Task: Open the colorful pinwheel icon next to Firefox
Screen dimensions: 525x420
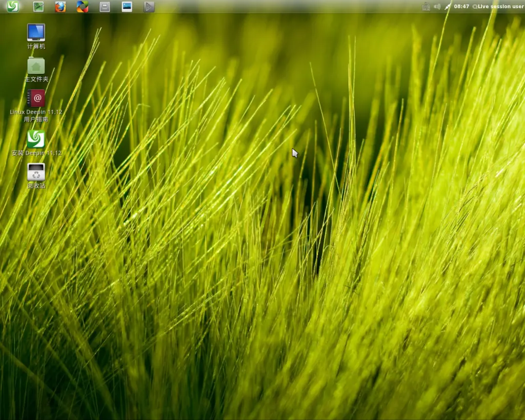Action: (83, 7)
